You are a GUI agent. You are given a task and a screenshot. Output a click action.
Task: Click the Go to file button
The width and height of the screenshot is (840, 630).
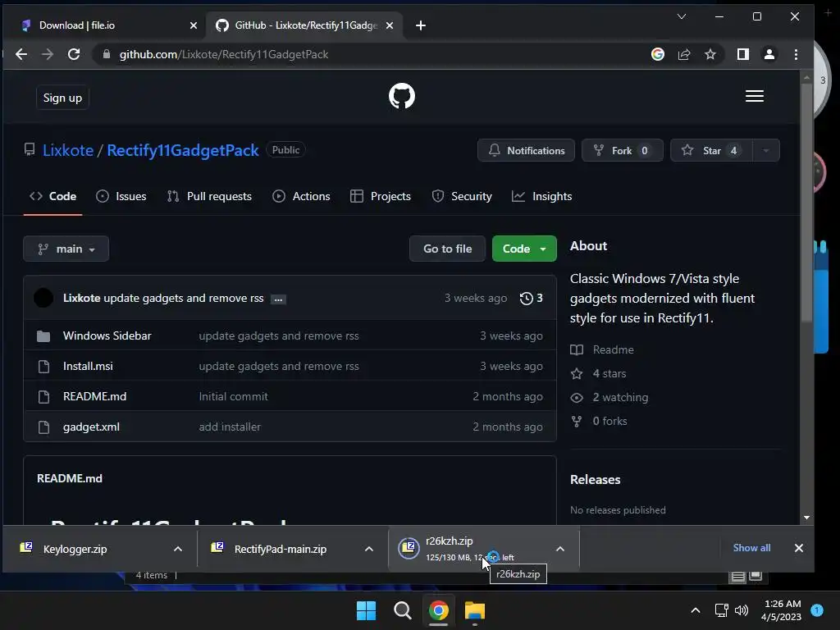point(447,249)
